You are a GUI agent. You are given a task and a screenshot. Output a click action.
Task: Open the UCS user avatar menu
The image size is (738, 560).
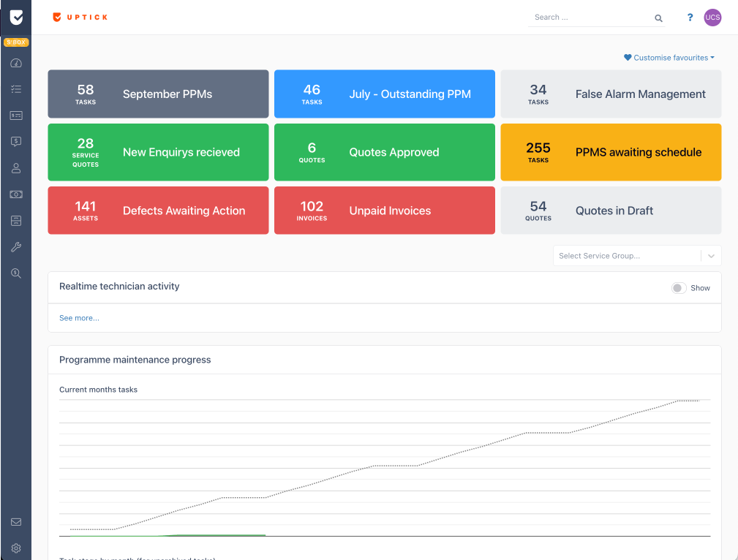tap(712, 18)
